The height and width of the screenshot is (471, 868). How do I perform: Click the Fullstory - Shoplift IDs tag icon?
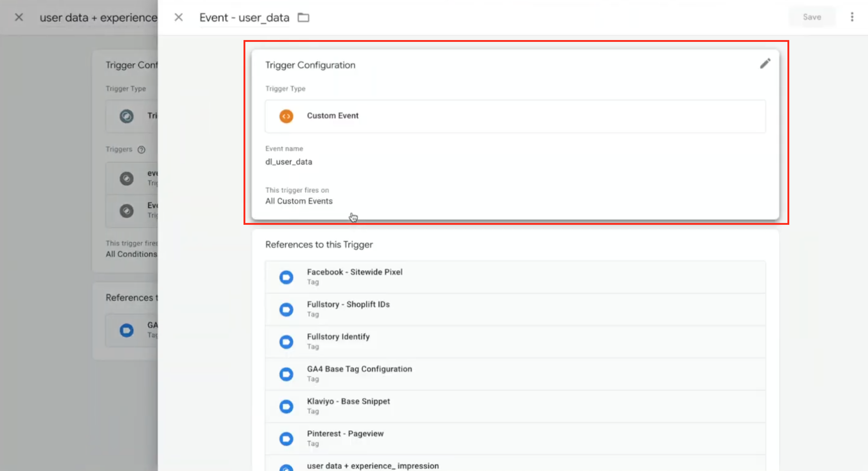[x=286, y=309]
